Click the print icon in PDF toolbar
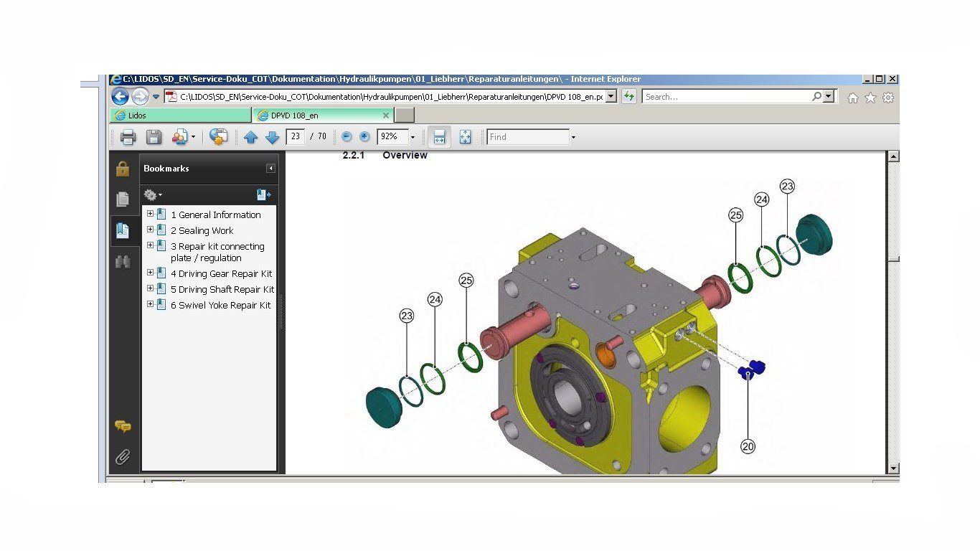The image size is (980, 551). pos(128,137)
